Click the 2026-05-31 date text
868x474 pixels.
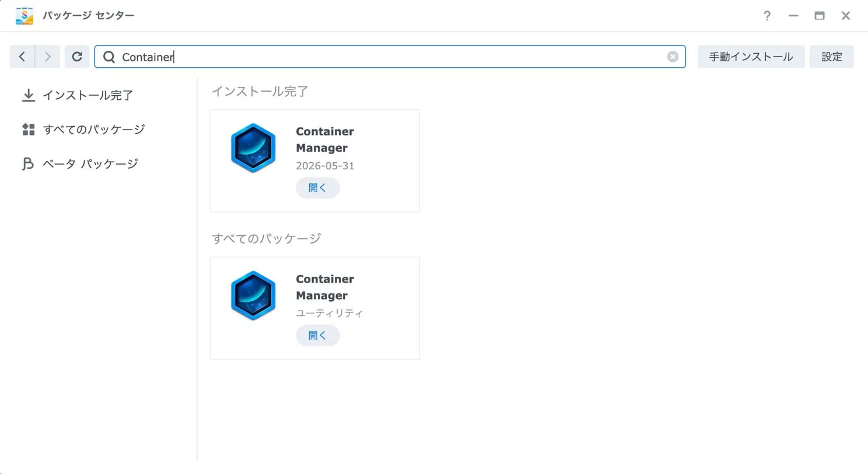pos(325,166)
